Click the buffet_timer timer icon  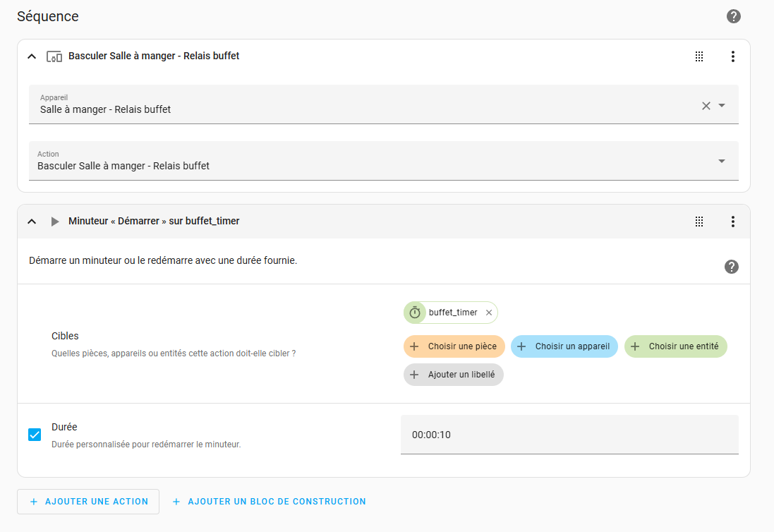coord(415,313)
